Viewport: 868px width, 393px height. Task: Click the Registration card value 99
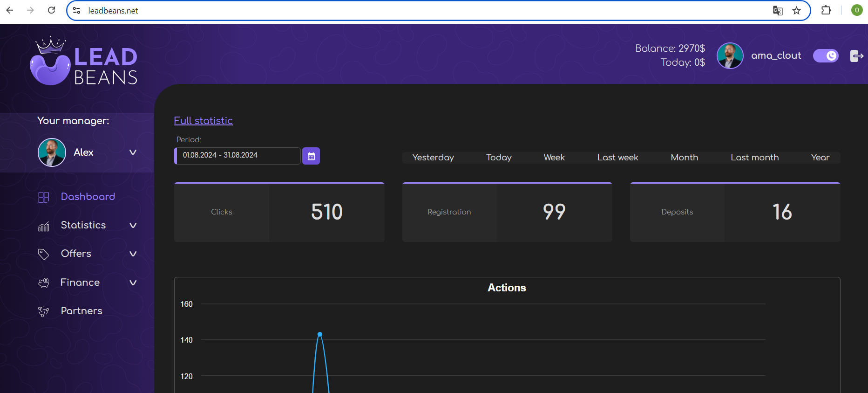(x=554, y=212)
